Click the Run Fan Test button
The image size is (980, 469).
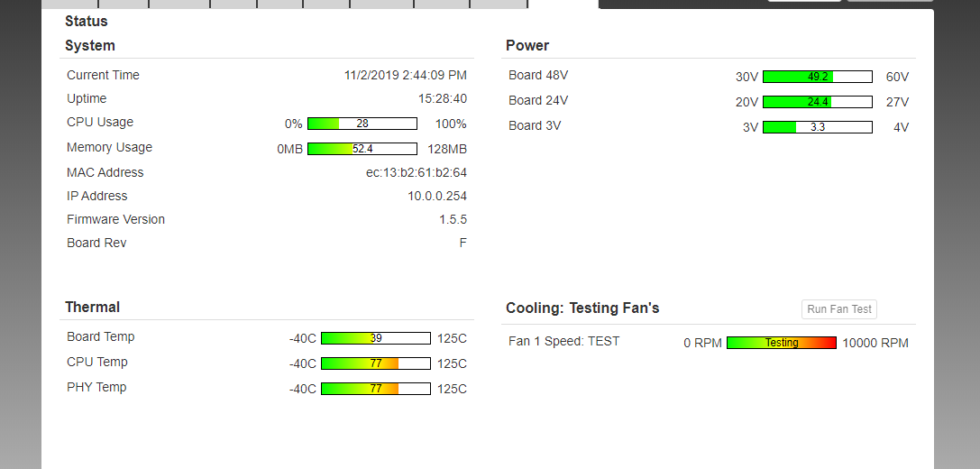(839, 309)
